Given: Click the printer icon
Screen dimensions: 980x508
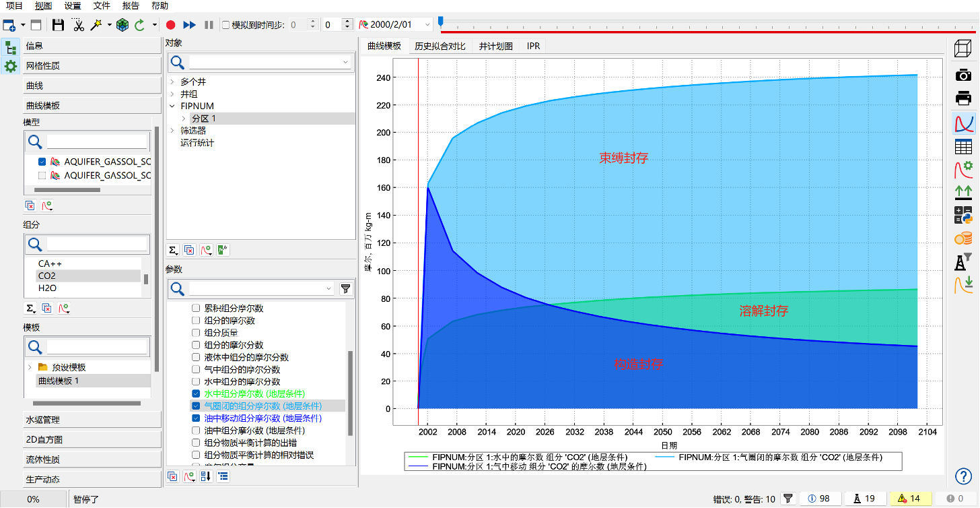Looking at the screenshot, I should 964,99.
